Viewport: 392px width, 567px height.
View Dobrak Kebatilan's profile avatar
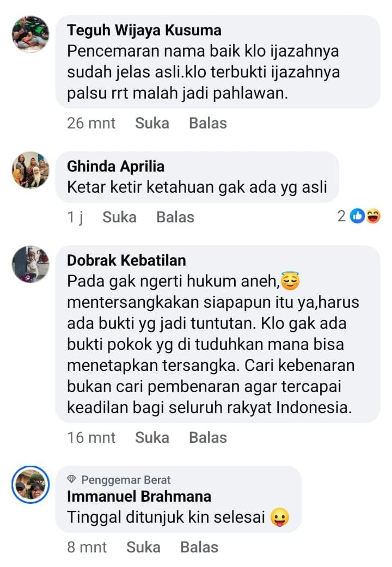(30, 264)
